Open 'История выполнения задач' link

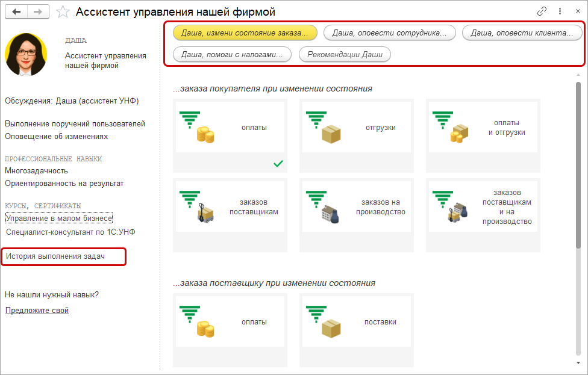click(55, 256)
